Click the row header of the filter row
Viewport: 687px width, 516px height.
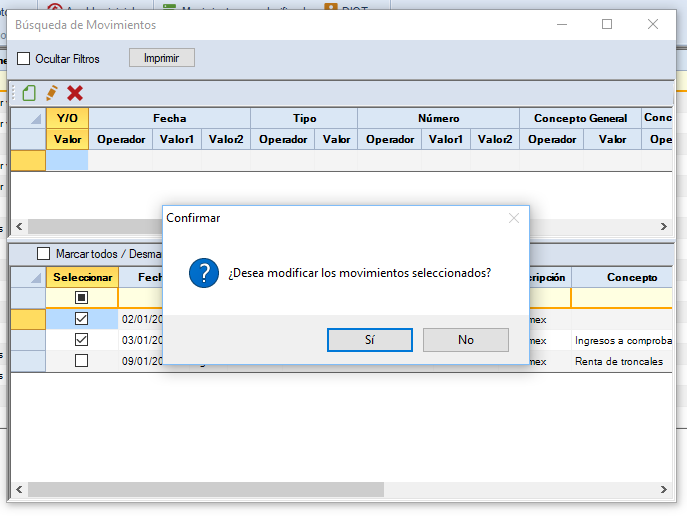[28, 160]
